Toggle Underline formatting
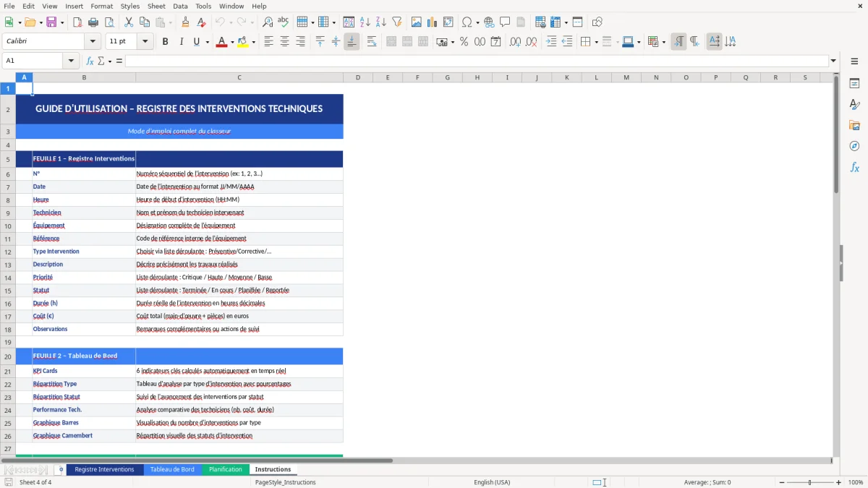868x488 pixels. (196, 42)
